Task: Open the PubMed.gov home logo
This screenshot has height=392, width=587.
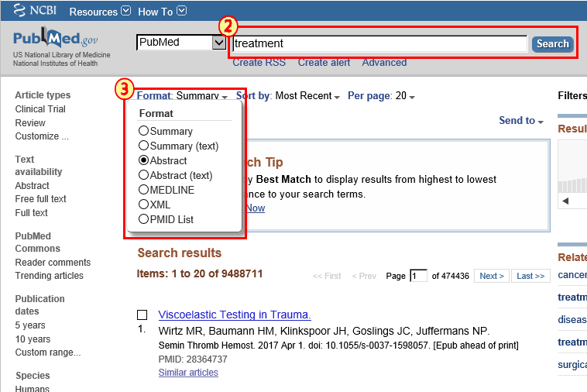Action: pos(56,37)
